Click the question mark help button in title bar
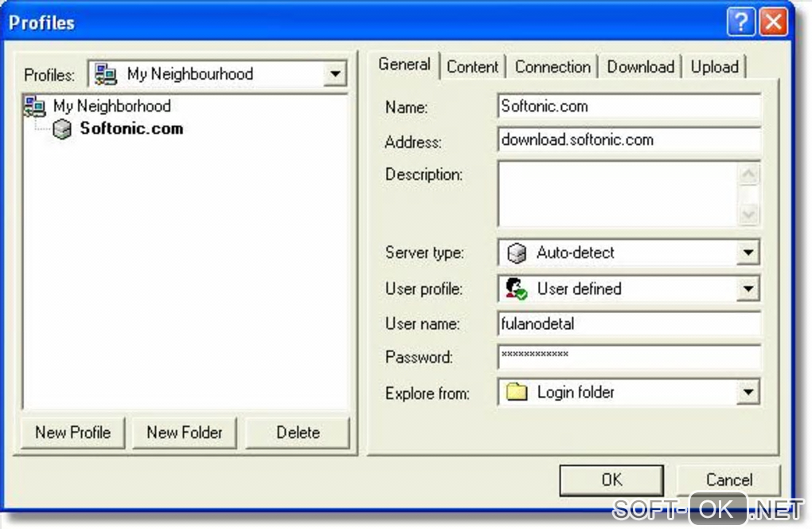 pyautogui.click(x=741, y=22)
